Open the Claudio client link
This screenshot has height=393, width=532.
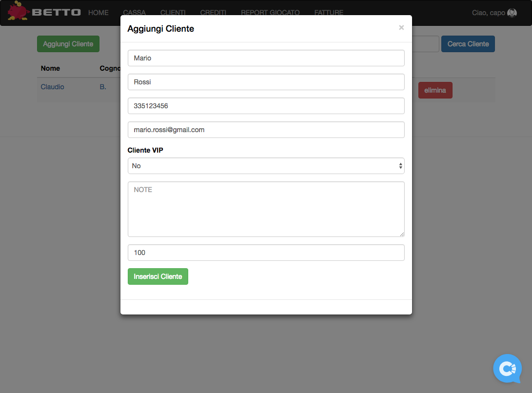pyautogui.click(x=53, y=87)
